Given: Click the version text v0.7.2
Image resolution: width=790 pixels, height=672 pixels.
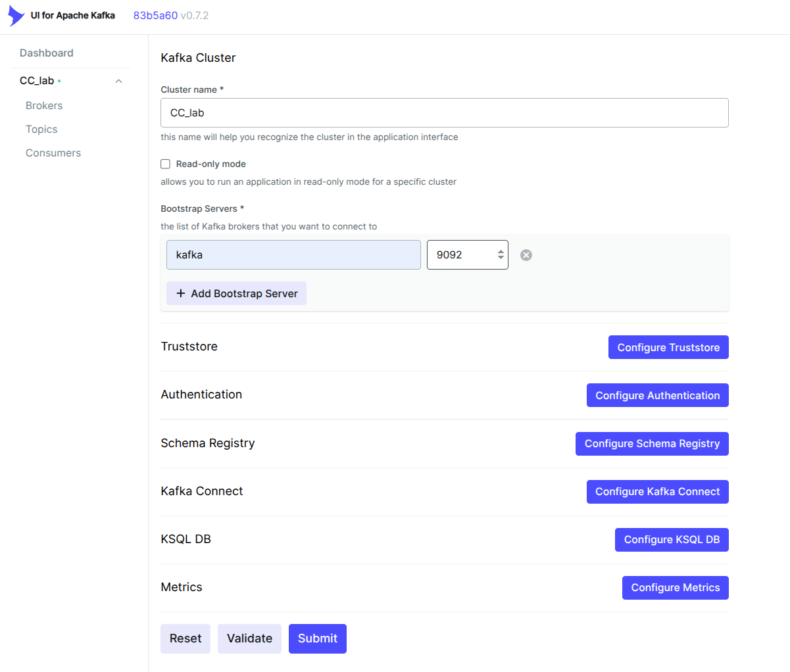Looking at the screenshot, I should click(x=195, y=15).
